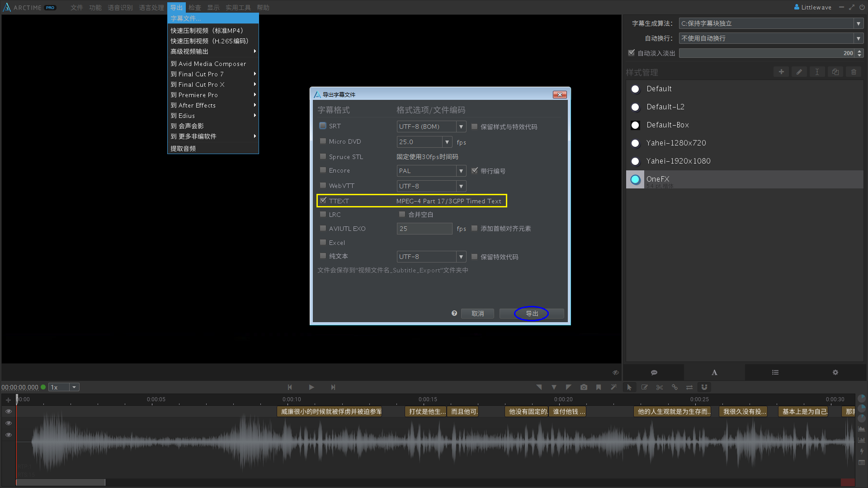Open the Encore PAL dropdown
The image size is (868, 488).
(431, 171)
